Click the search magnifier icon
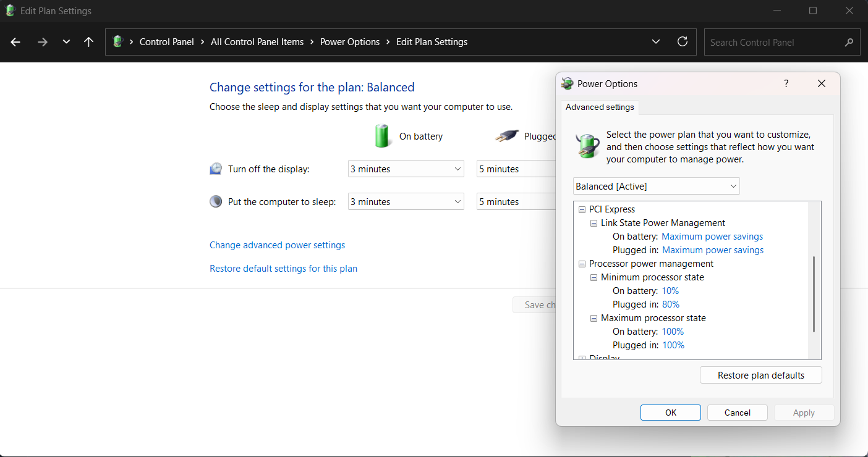 click(x=849, y=43)
